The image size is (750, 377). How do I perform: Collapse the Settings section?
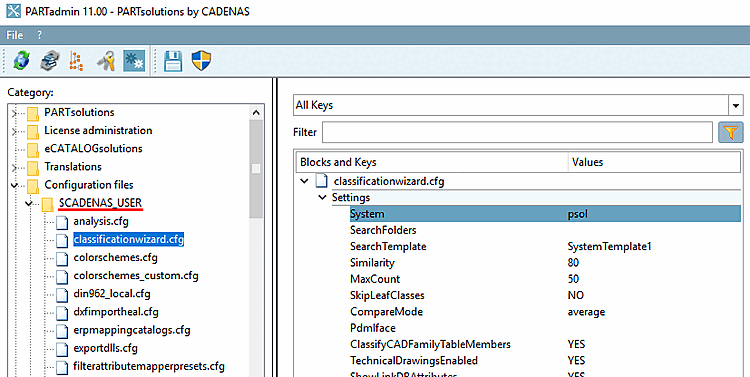[322, 198]
